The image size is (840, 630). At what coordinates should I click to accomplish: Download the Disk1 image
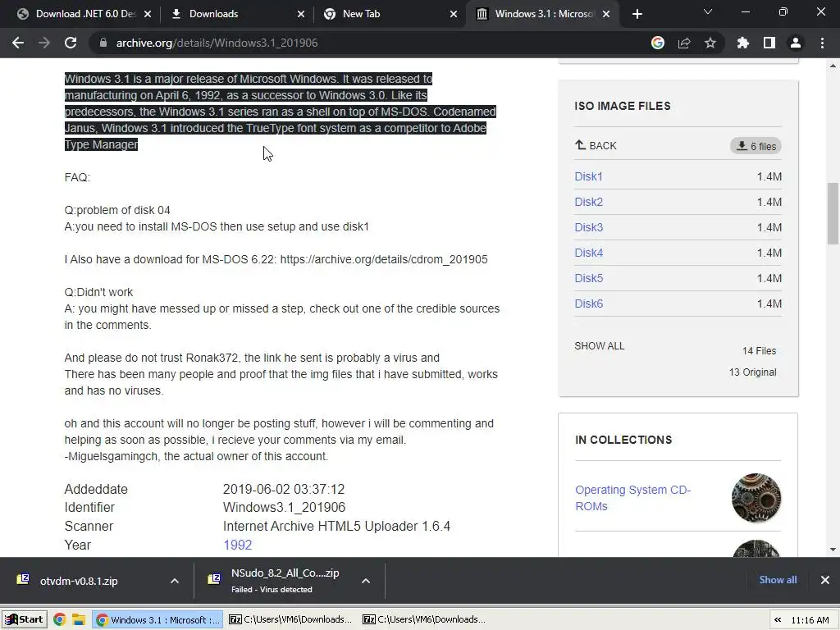(588, 176)
